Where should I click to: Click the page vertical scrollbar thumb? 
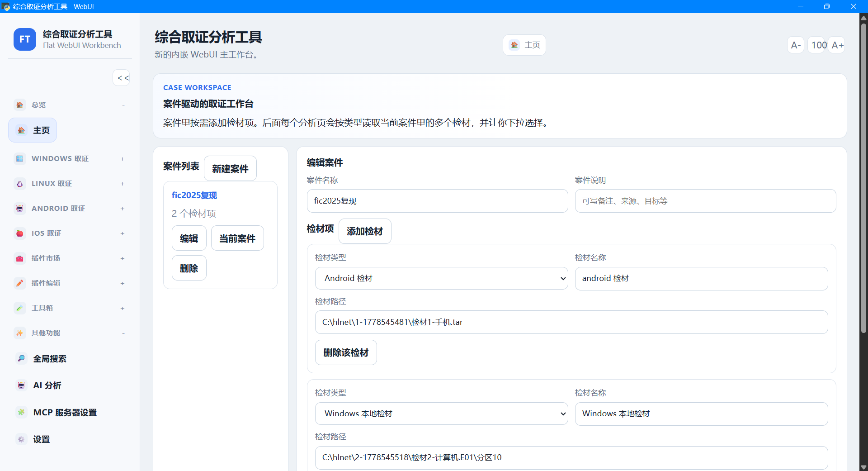[x=863, y=178]
